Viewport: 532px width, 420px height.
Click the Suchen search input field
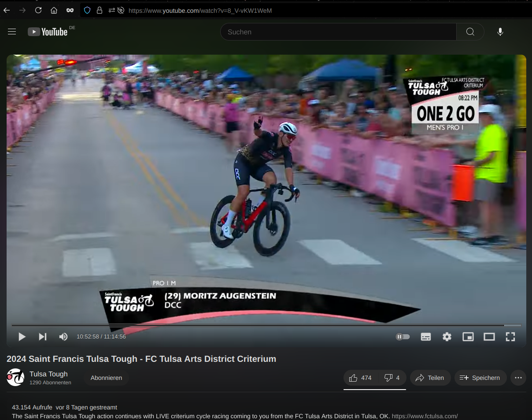[338, 32]
